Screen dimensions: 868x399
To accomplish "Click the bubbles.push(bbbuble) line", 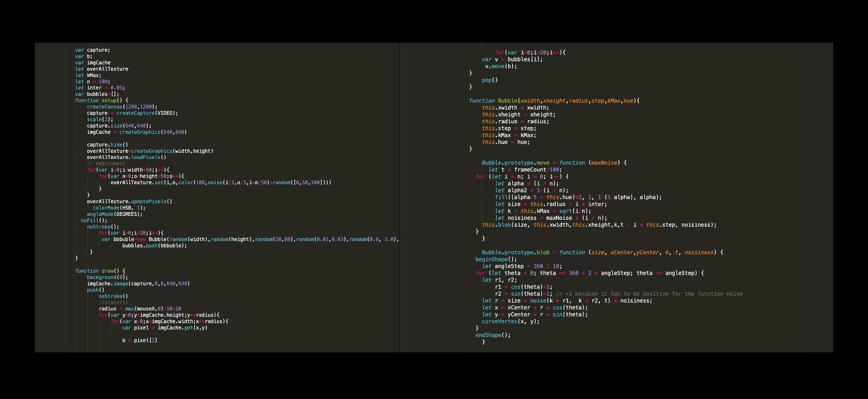I will [x=154, y=246].
